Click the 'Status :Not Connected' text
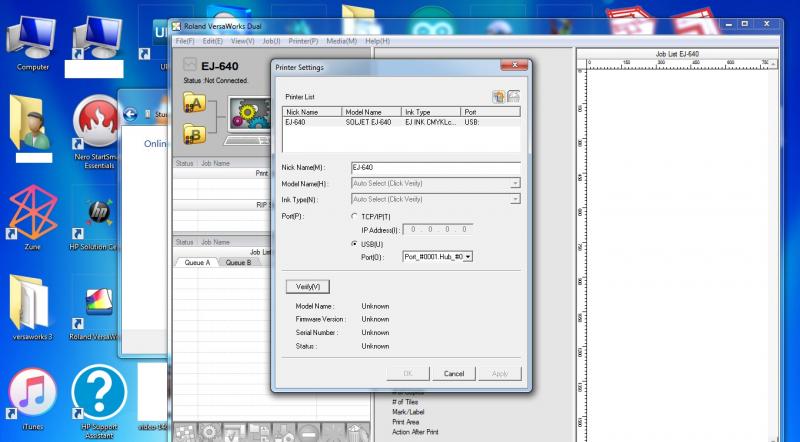 click(x=216, y=81)
